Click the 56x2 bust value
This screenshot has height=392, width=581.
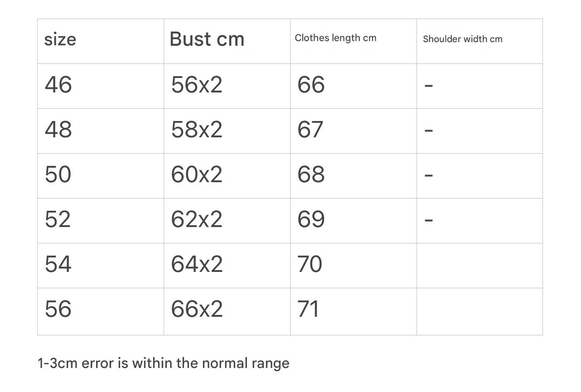click(197, 85)
